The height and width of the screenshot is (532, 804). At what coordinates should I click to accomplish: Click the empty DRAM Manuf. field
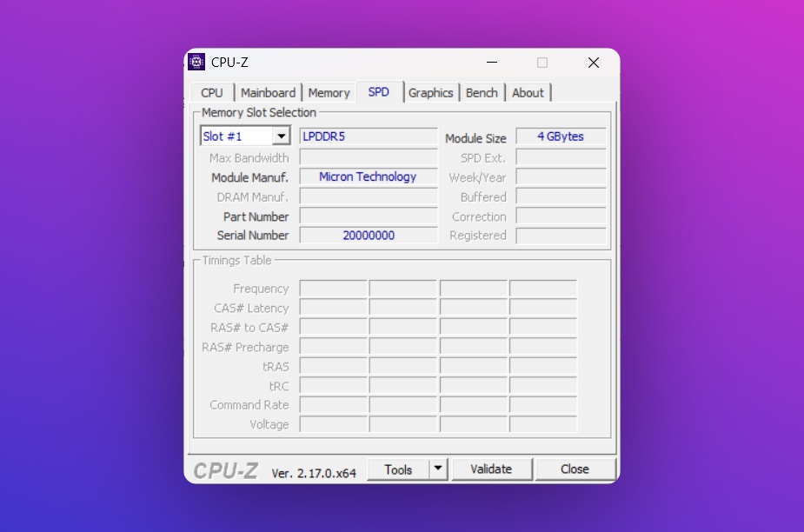(369, 196)
